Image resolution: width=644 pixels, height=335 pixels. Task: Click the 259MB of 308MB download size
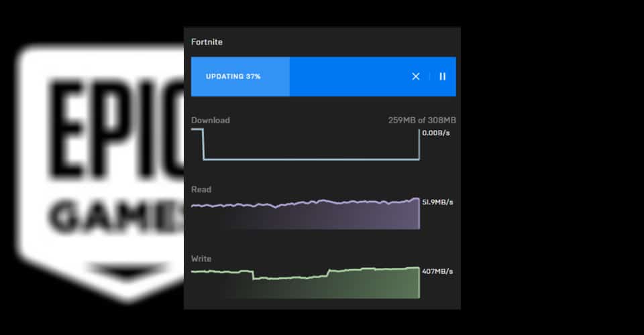[422, 120]
